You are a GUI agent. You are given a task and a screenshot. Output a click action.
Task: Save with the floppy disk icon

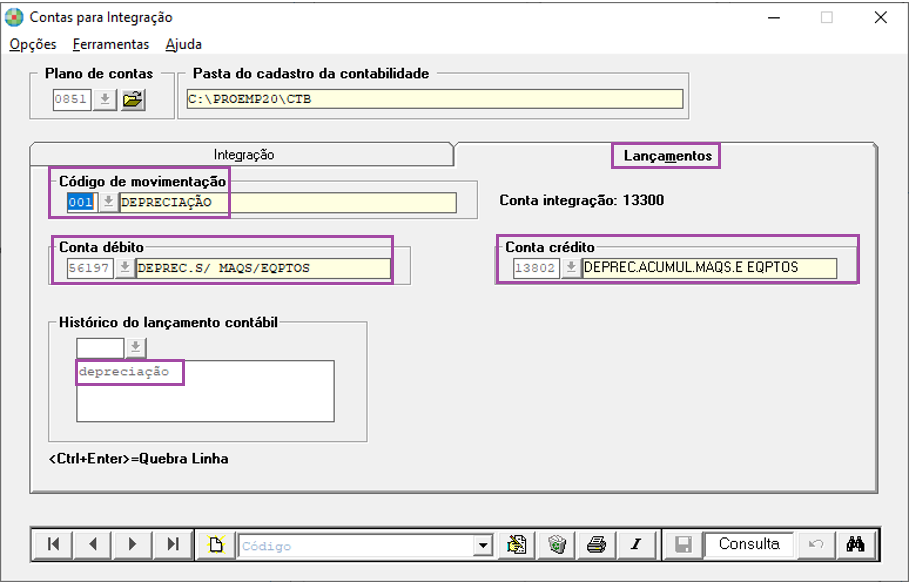coord(683,544)
